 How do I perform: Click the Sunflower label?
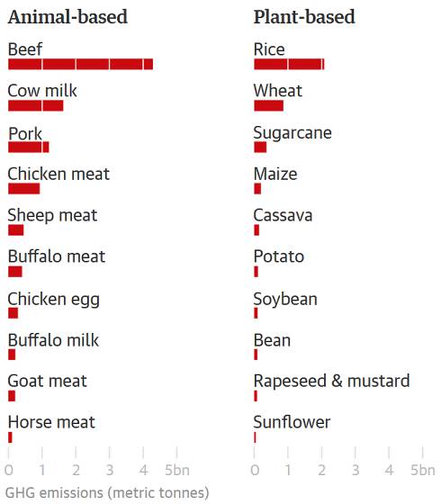(x=292, y=422)
